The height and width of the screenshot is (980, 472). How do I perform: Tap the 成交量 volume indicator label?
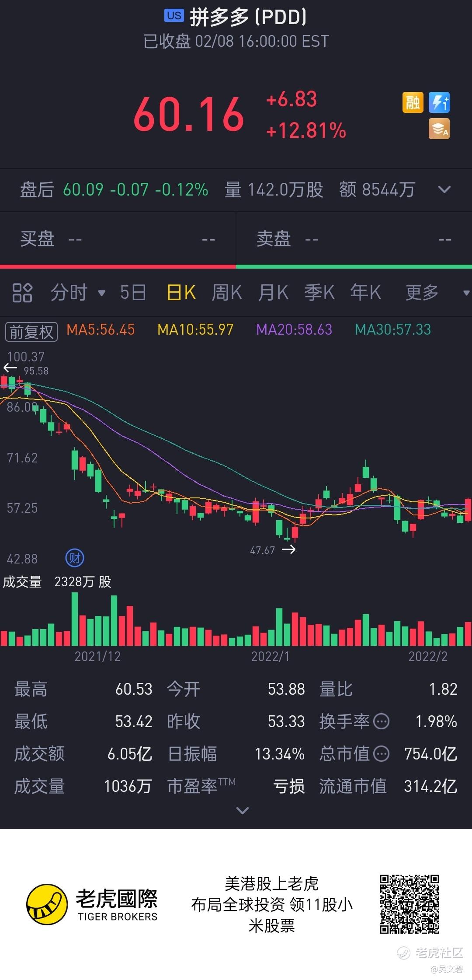[x=22, y=582]
